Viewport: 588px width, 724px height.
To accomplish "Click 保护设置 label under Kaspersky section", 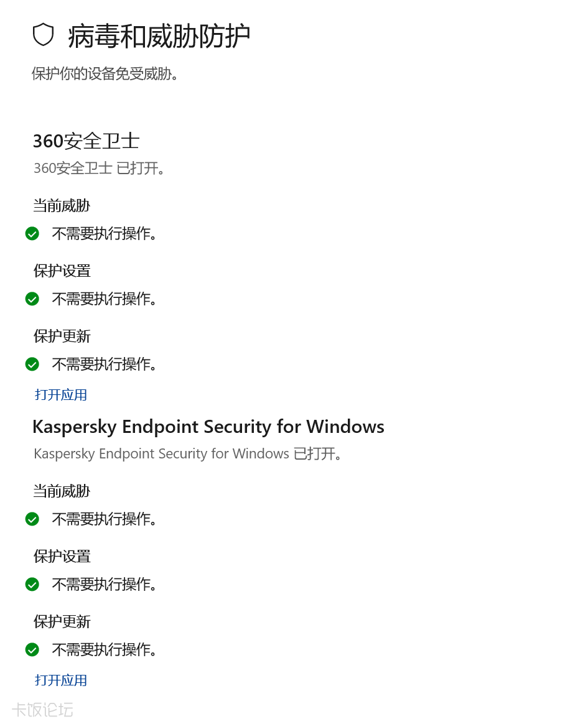I will pyautogui.click(x=62, y=556).
